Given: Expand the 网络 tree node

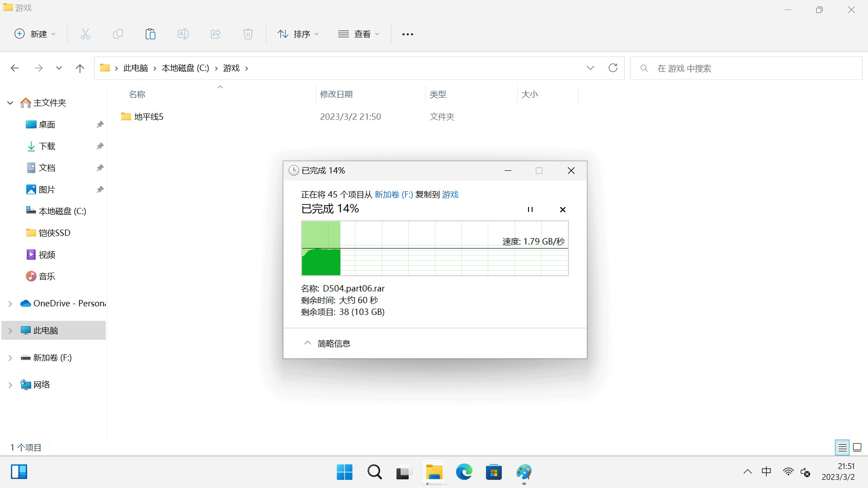Looking at the screenshot, I should pyautogui.click(x=10, y=385).
